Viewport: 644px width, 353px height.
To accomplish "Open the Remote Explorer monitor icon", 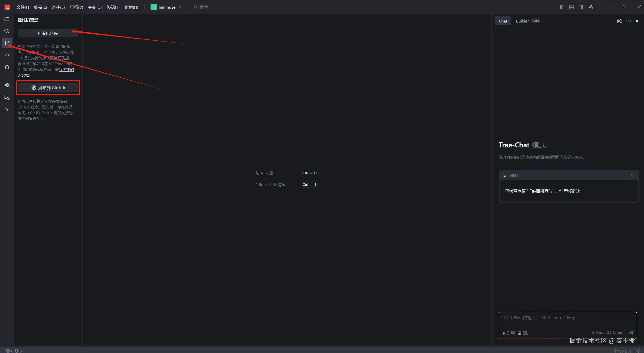I will (x=7, y=97).
